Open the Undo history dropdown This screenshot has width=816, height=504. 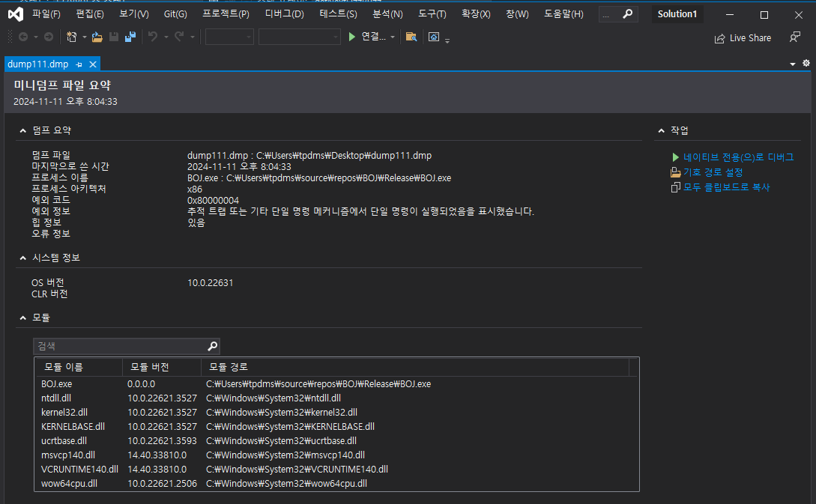click(166, 37)
